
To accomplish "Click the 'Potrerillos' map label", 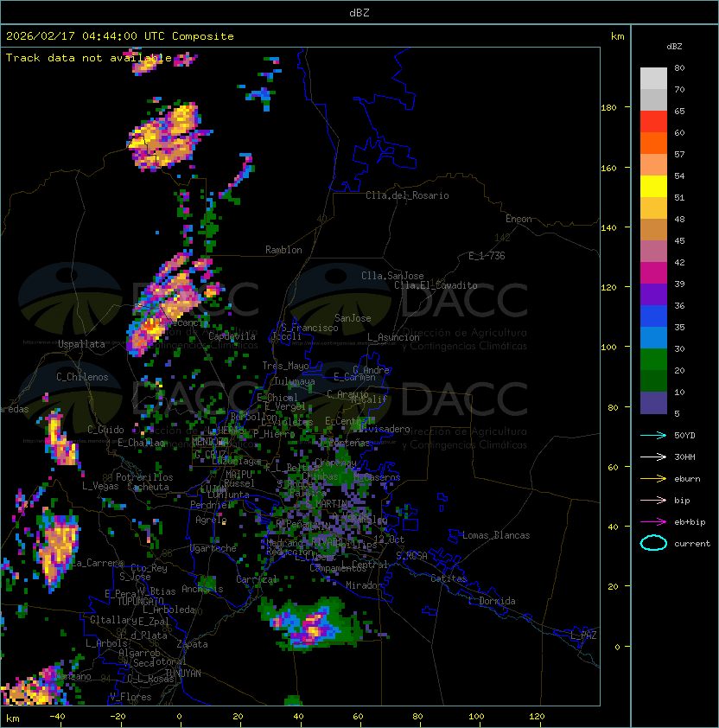I will point(144,477).
